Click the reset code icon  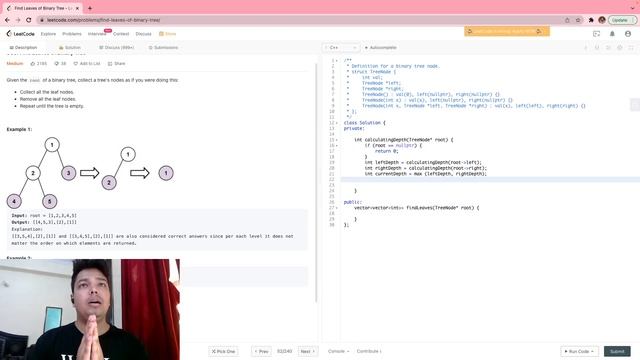597,48
